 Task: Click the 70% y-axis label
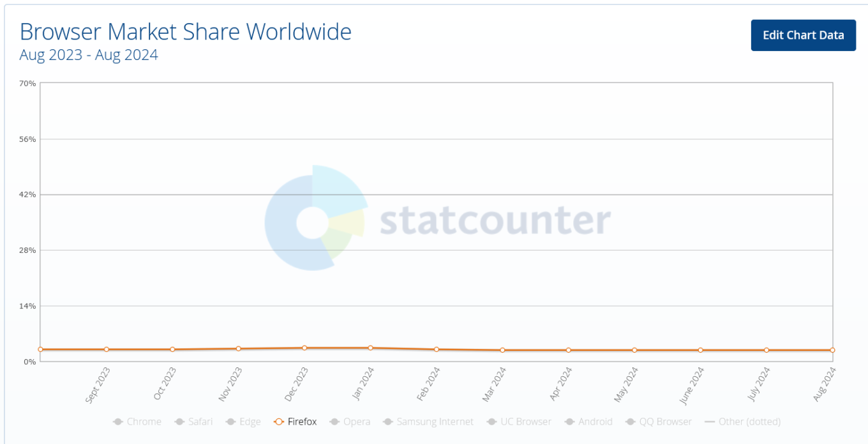coord(27,83)
